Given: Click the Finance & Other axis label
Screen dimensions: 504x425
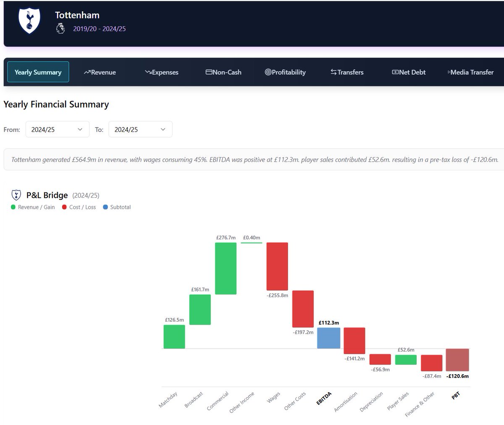Looking at the screenshot, I should pyautogui.click(x=420, y=405).
